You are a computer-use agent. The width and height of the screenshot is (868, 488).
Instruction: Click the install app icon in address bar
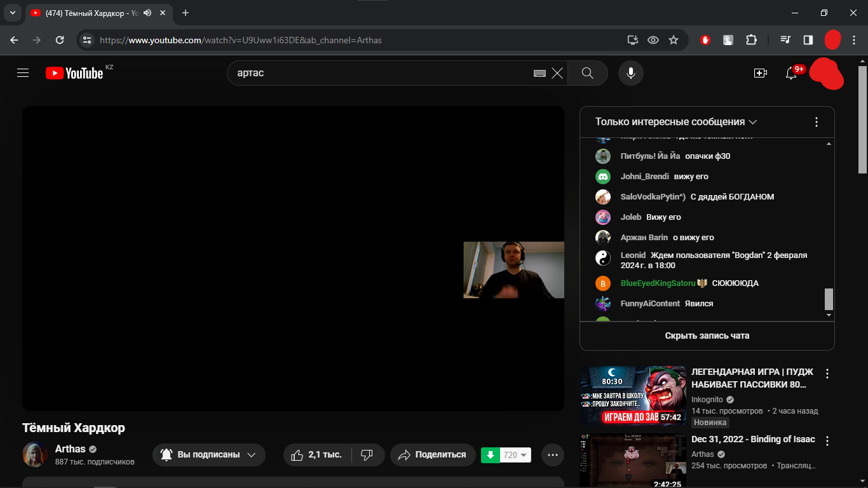click(632, 40)
